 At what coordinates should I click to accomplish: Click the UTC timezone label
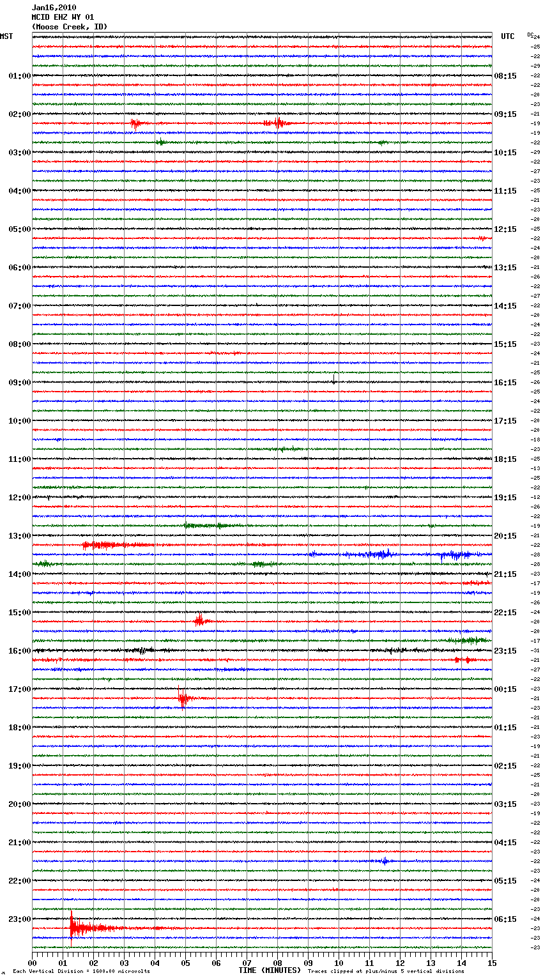[x=508, y=36]
